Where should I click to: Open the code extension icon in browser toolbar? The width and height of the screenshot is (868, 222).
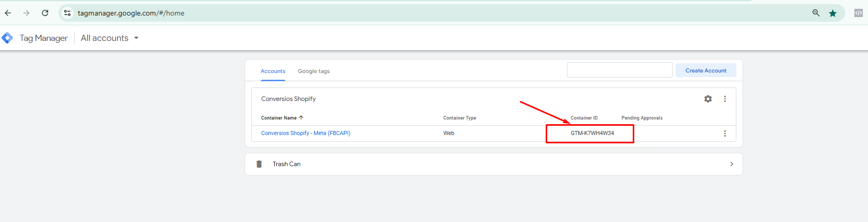pyautogui.click(x=859, y=13)
